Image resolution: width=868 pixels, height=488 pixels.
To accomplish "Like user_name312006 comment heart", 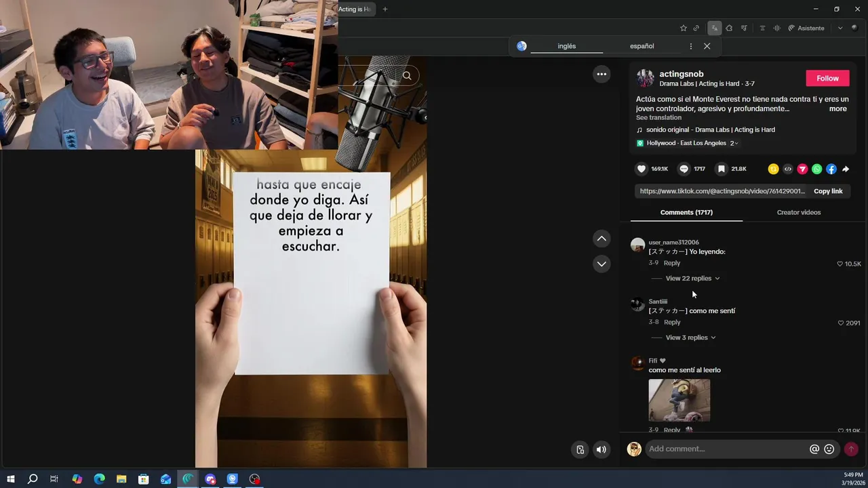I will pyautogui.click(x=840, y=264).
